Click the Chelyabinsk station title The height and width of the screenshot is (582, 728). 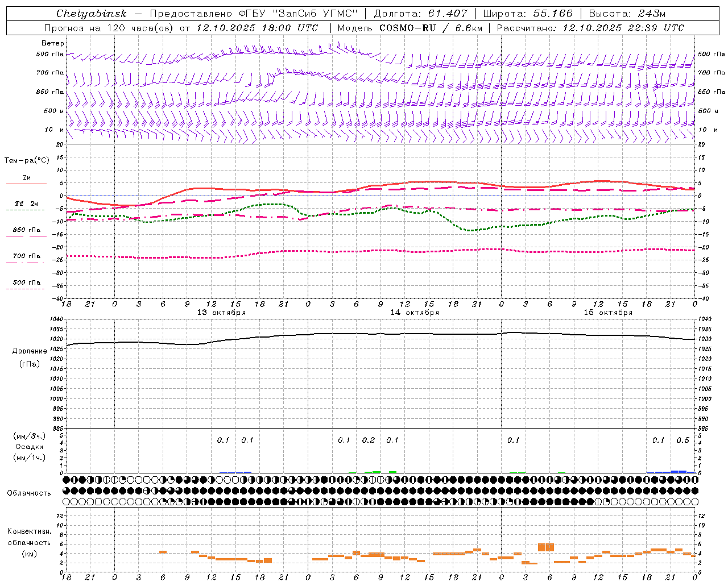click(91, 14)
